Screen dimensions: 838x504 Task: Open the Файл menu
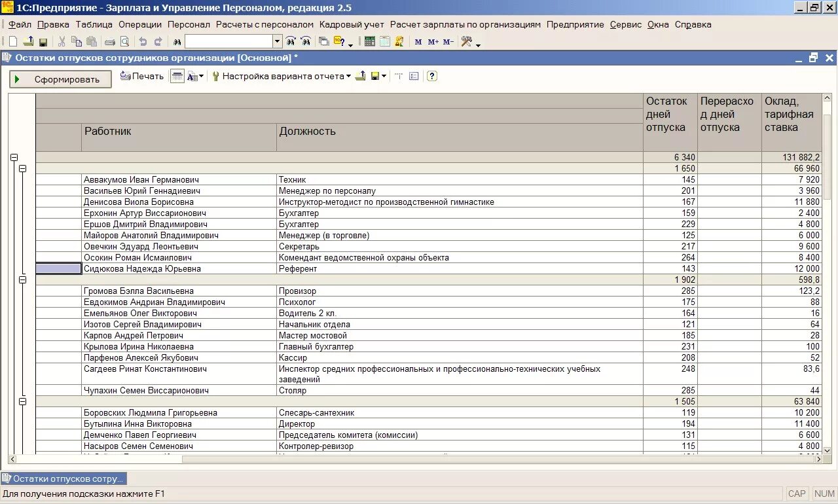[x=20, y=24]
